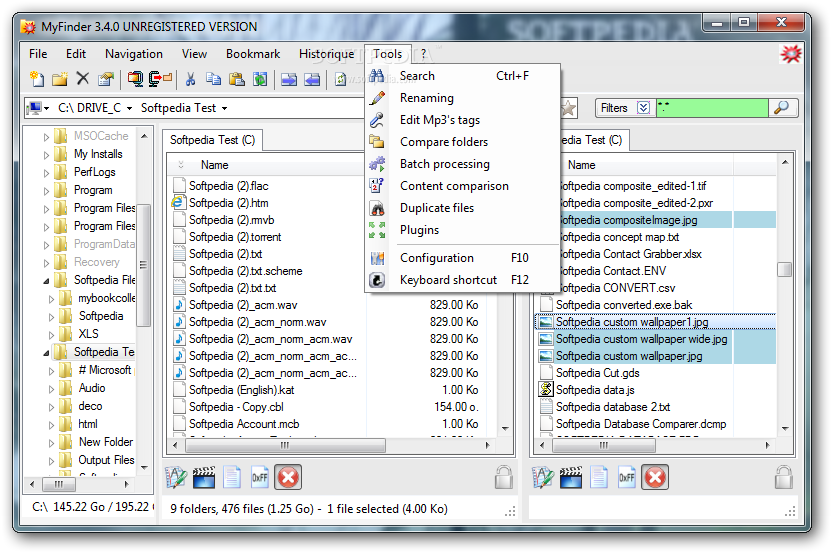Collapse the Softpedia File tree folder
This screenshot has width=832, height=553.
46,281
